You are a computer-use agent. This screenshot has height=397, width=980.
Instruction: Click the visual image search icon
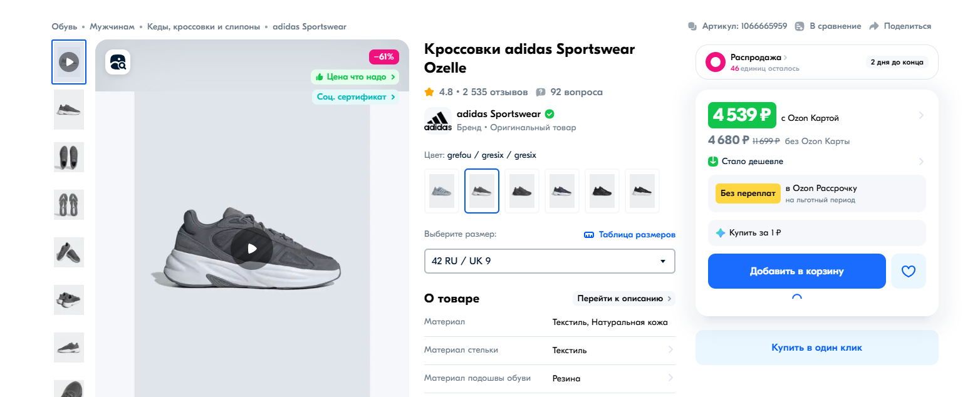(118, 62)
